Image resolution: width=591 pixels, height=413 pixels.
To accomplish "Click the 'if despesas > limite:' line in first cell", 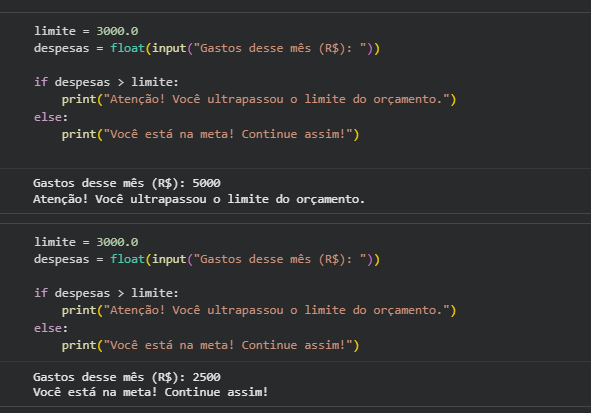I will [106, 82].
